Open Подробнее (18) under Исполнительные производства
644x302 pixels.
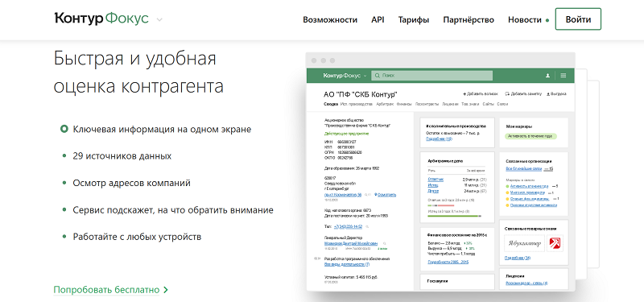click(439, 139)
